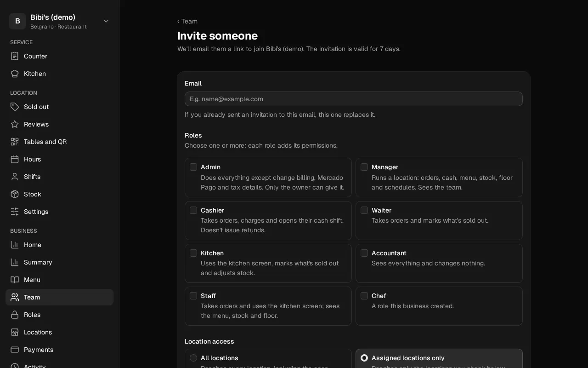Click the Bibi's B logo avatar
Viewport: 588px width, 368px height.
click(x=17, y=21)
